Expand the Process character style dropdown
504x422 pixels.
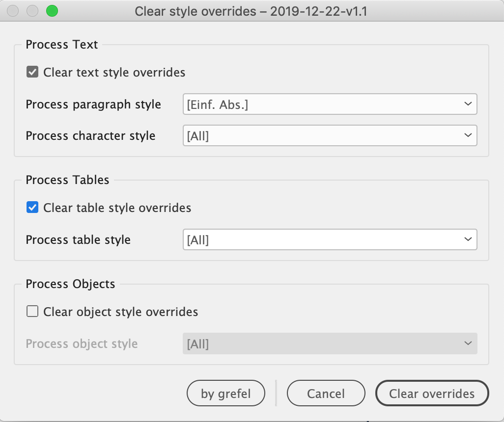pyautogui.click(x=330, y=136)
